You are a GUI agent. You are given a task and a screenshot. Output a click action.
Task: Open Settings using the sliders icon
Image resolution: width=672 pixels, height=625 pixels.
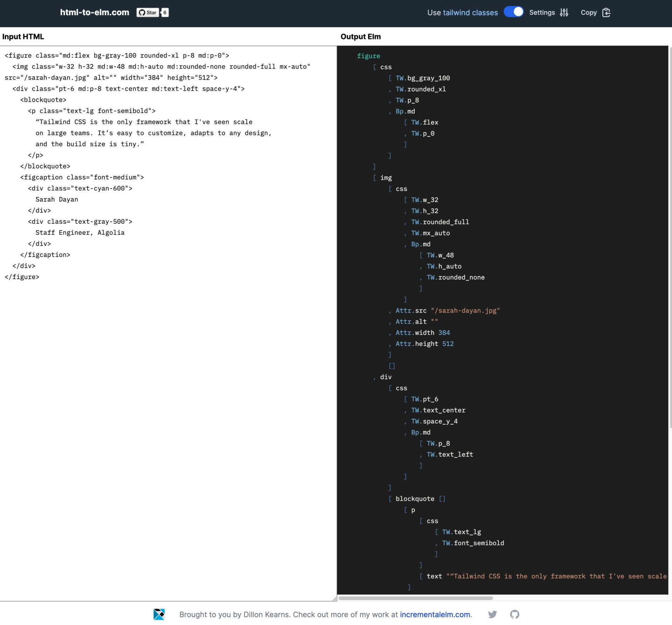pos(564,13)
